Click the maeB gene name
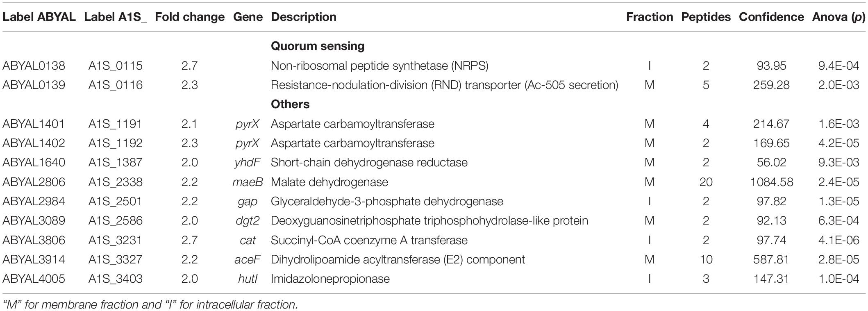This screenshot has width=868, height=311. (248, 182)
